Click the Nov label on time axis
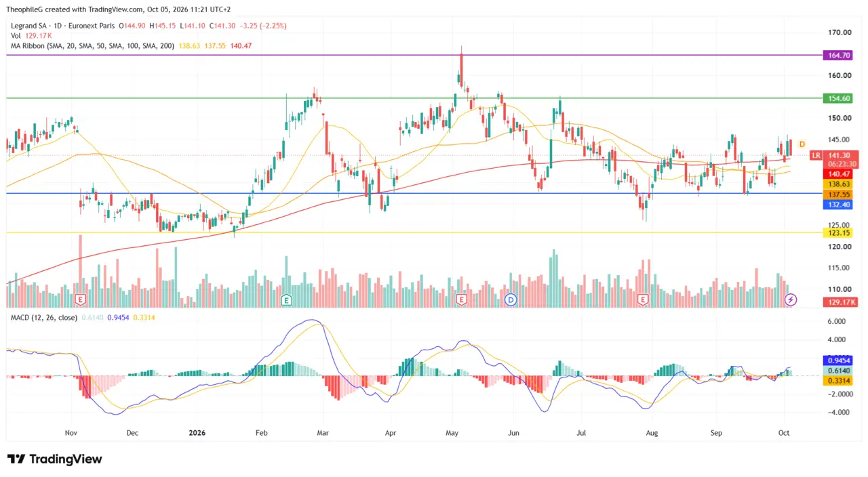Screen dimensions: 868x477 coord(72,432)
